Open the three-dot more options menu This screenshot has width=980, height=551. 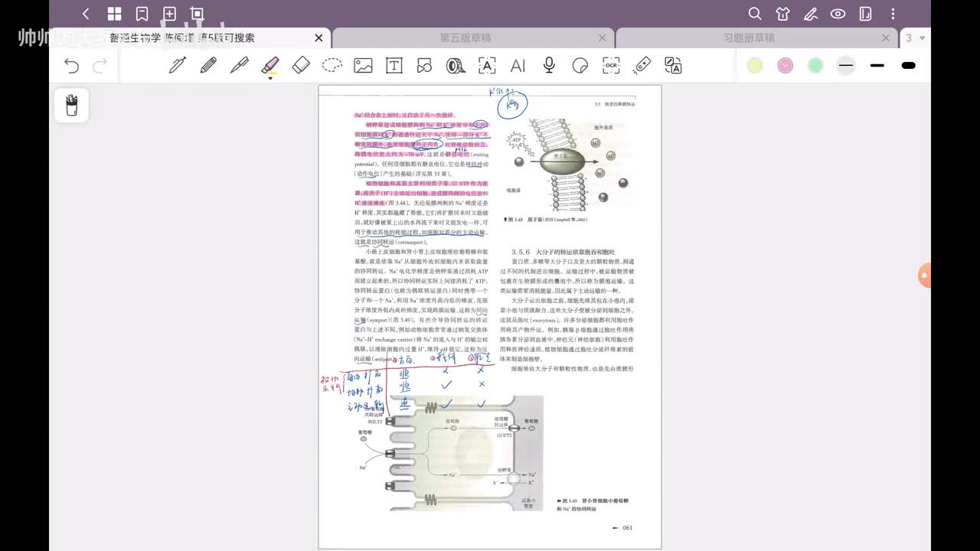click(893, 14)
